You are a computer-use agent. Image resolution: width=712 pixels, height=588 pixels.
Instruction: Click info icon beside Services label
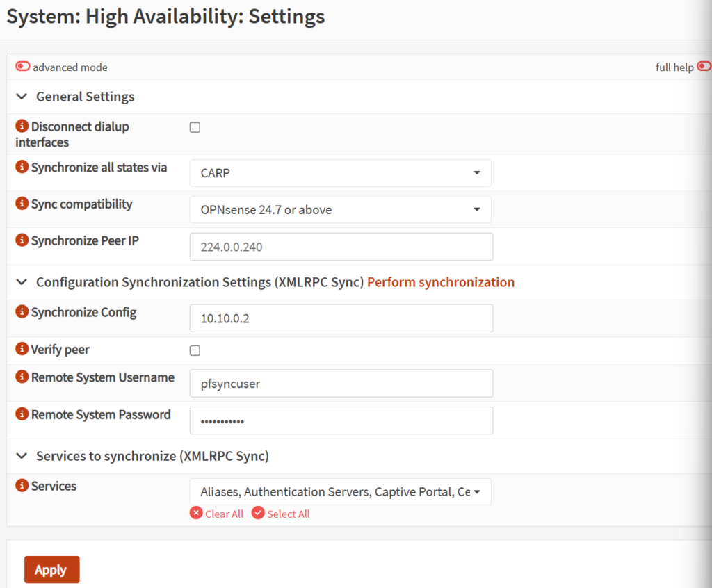[22, 487]
